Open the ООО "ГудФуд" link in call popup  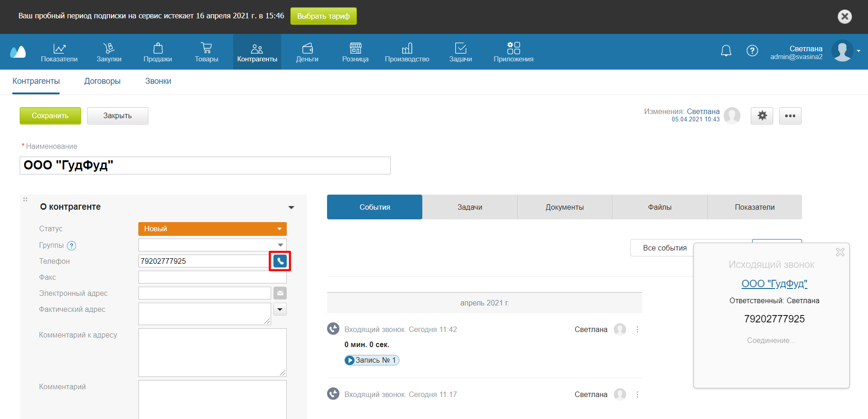(x=774, y=284)
